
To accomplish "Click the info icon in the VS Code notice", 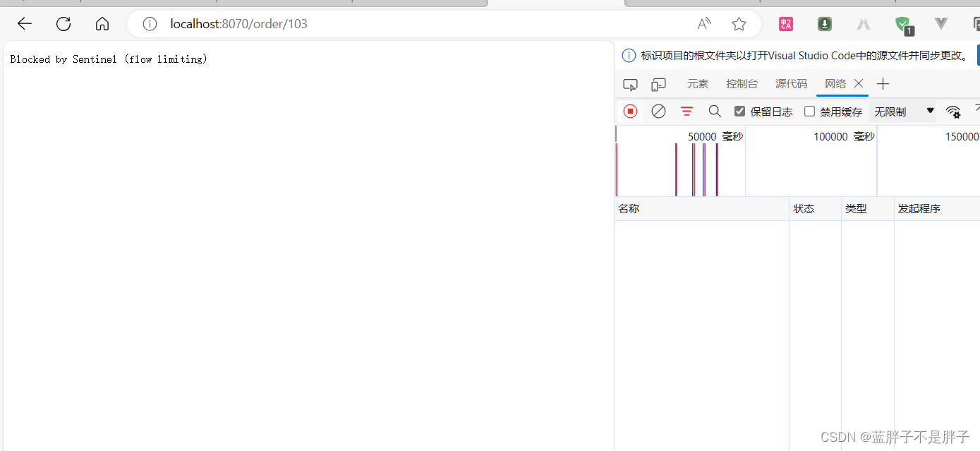I will [629, 55].
